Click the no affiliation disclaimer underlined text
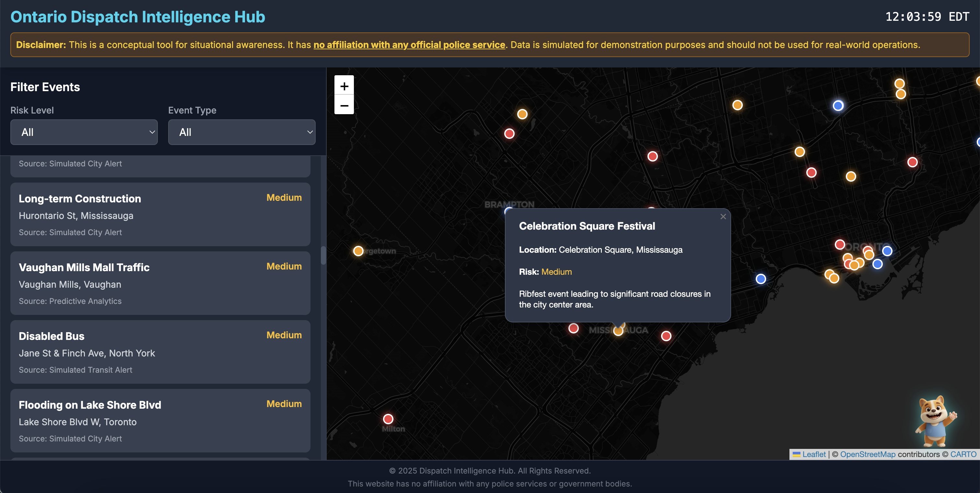This screenshot has width=980, height=493. click(409, 45)
